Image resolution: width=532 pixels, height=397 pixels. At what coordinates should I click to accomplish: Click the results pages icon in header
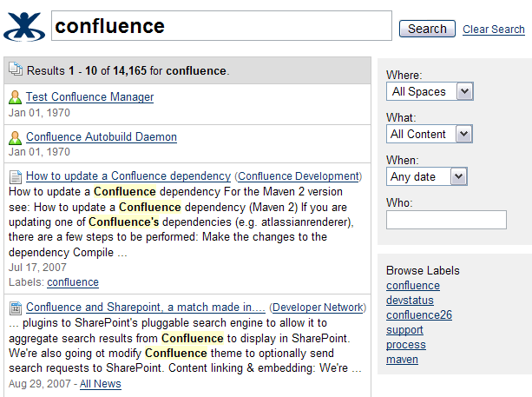[x=16, y=69]
